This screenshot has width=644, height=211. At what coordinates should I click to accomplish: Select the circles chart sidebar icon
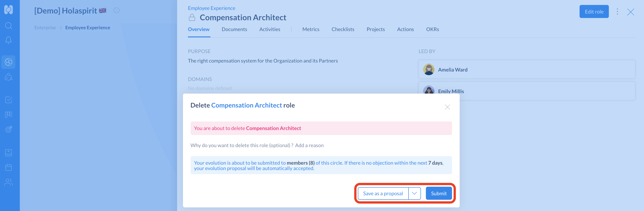pyautogui.click(x=9, y=62)
